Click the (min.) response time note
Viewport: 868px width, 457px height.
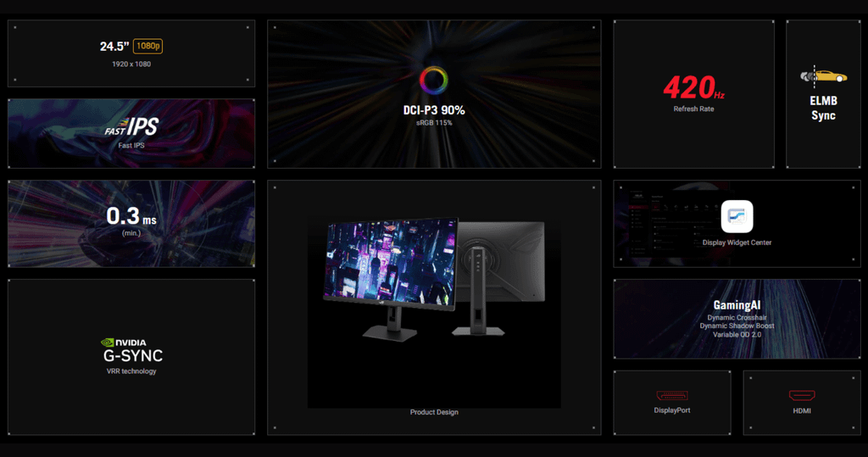(x=131, y=233)
